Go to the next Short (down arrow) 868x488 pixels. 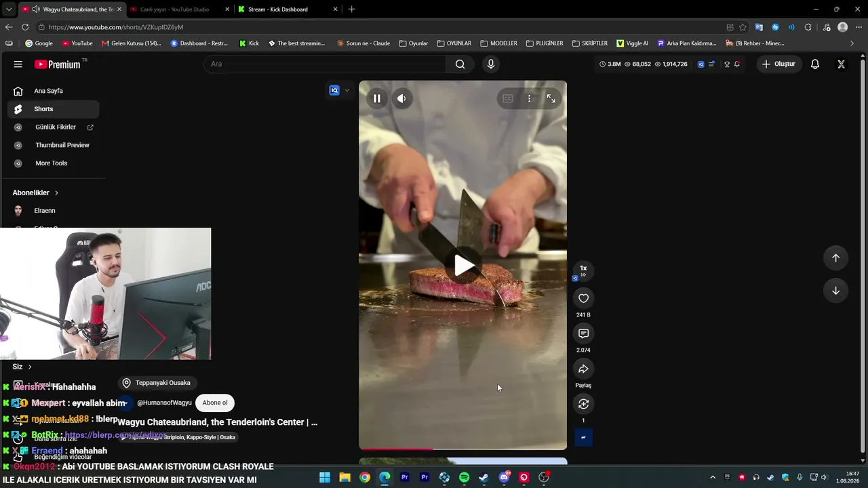pos(835,291)
